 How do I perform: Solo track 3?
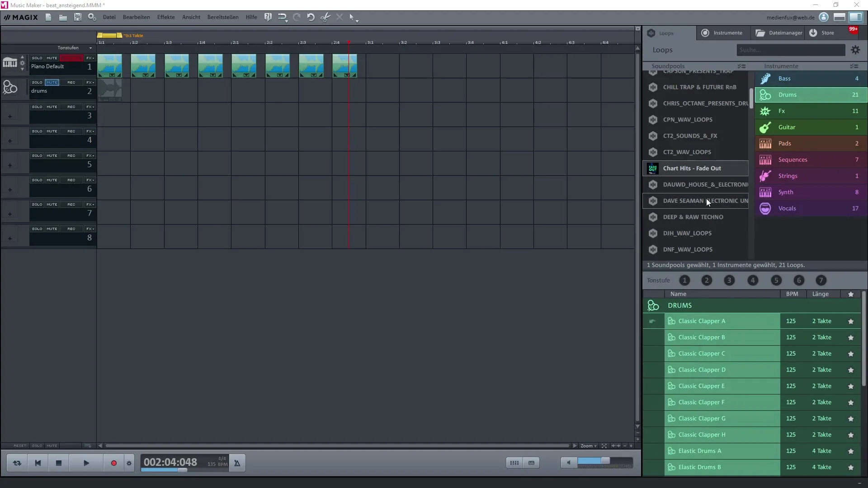tap(37, 107)
